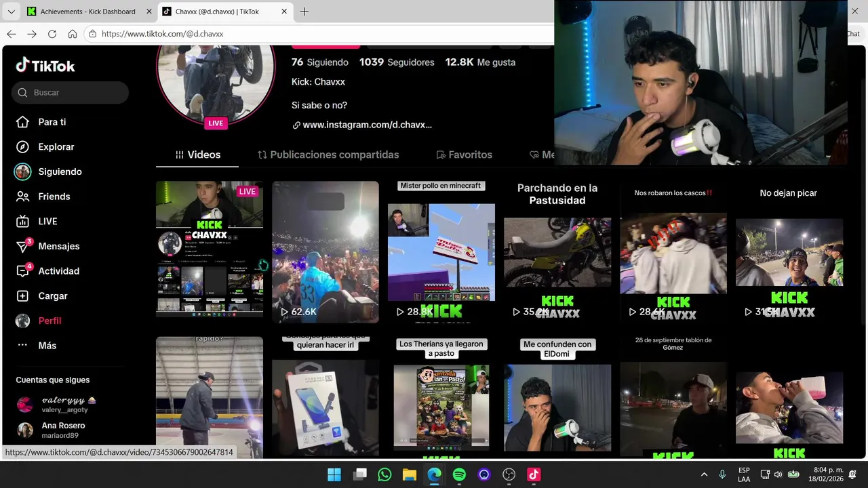Image resolution: width=868 pixels, height=488 pixels.
Task: Close the Chavxx TikTok browser tab
Action: pyautogui.click(x=284, y=12)
